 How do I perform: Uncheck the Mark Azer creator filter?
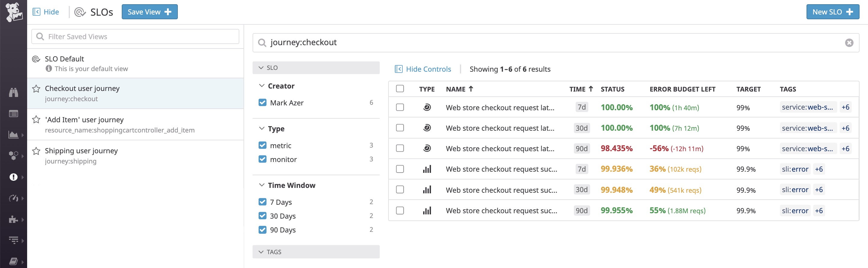263,102
